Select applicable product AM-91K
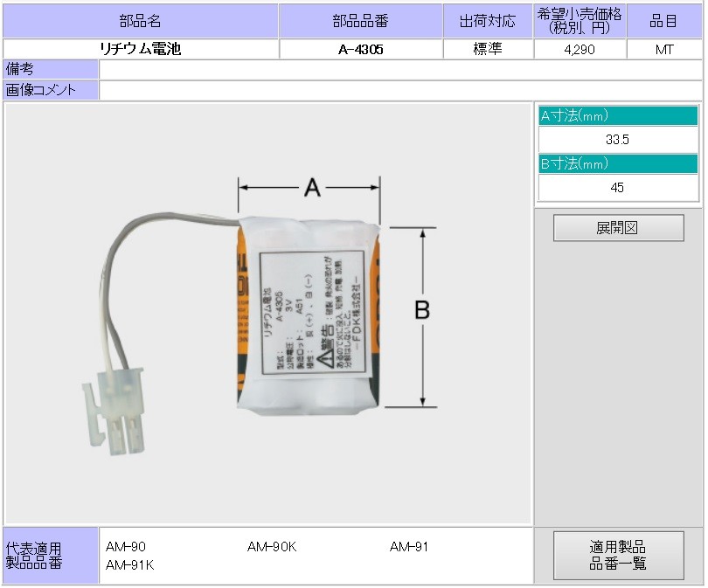The image size is (708, 588). [130, 565]
